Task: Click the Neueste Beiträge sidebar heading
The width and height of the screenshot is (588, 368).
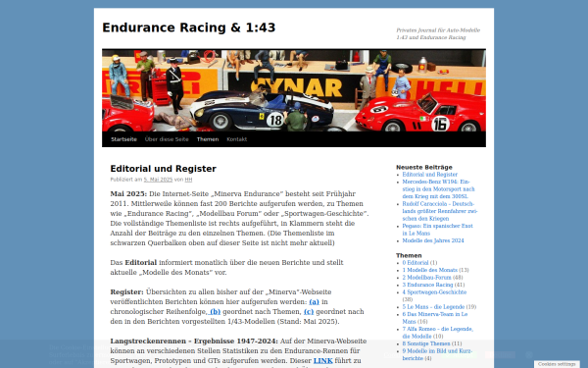Action: 424,168
